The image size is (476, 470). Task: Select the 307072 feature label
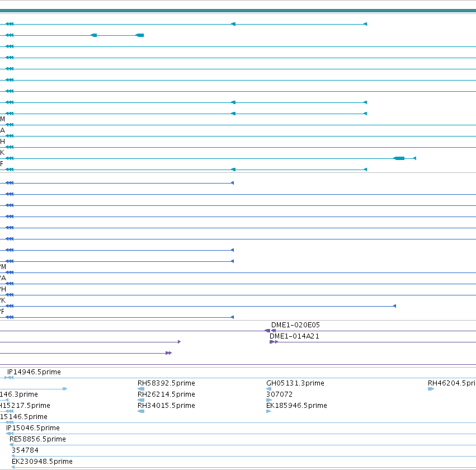(x=279, y=394)
